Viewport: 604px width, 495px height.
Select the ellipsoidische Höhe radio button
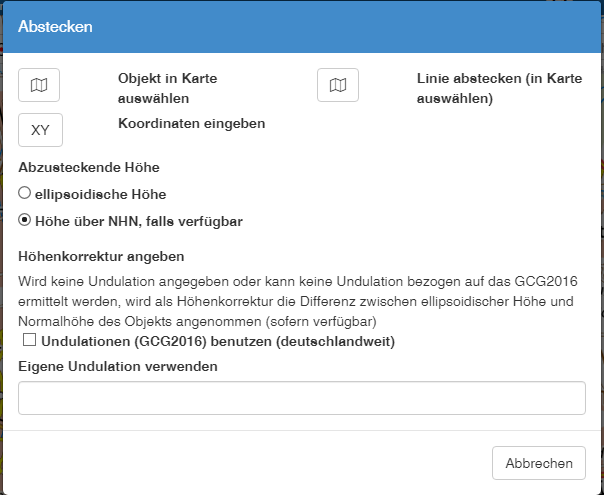coord(25,194)
